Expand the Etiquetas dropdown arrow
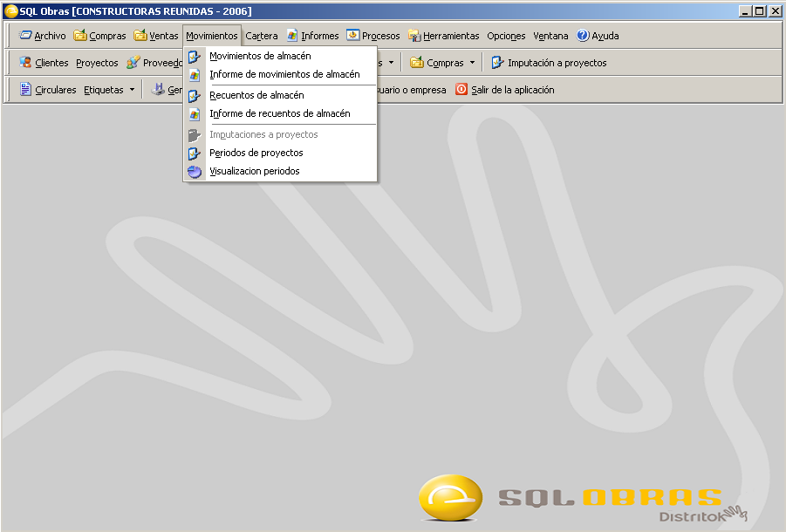This screenshot has height=532, width=786. tap(132, 89)
